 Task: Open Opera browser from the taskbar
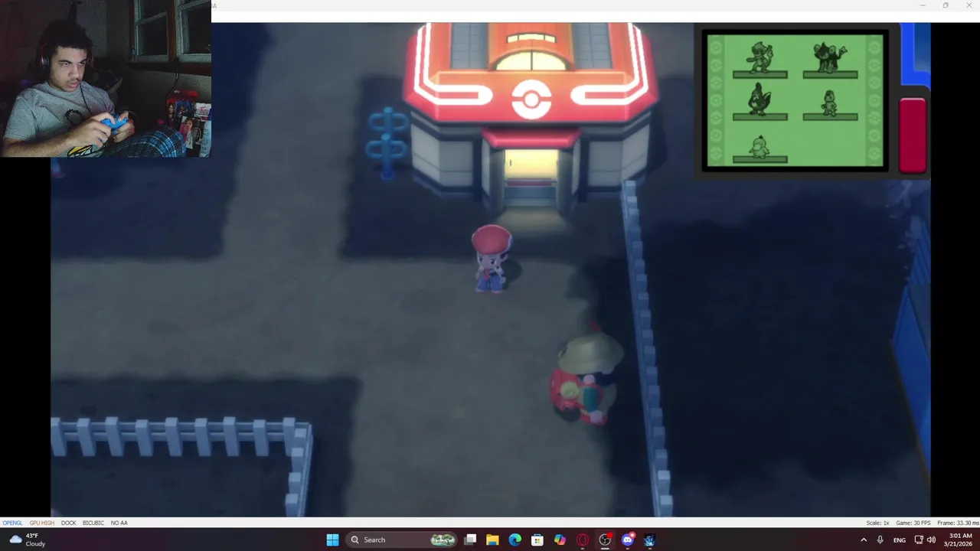(583, 540)
